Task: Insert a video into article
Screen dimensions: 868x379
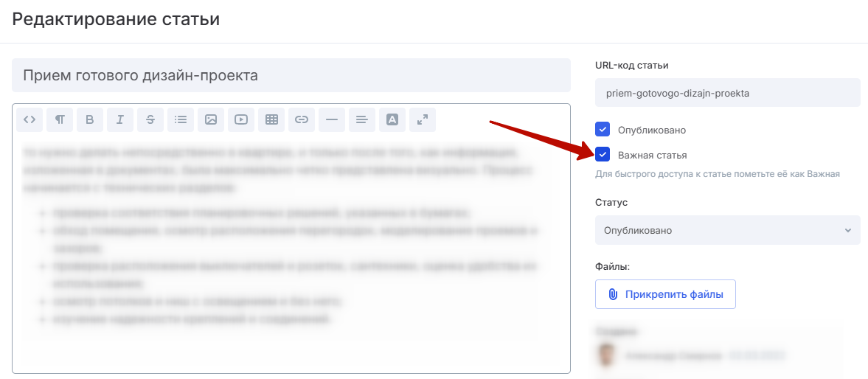Action: [x=241, y=119]
